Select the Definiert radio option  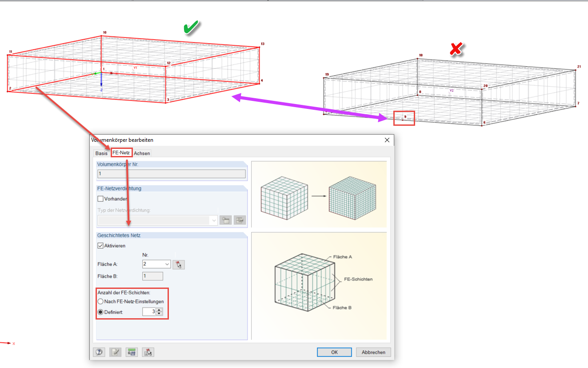(100, 312)
